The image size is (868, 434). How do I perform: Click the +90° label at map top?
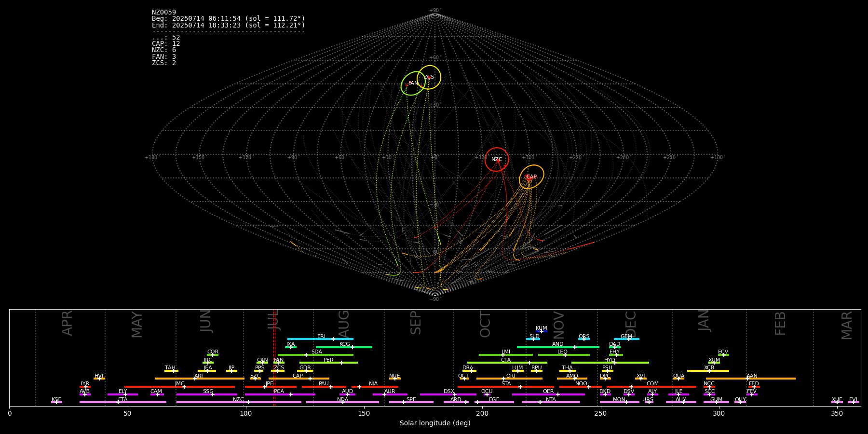435,11
